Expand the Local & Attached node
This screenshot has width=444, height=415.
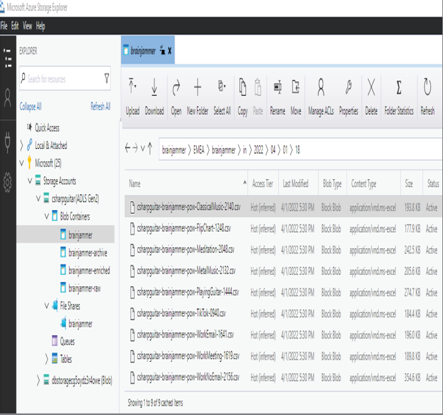tap(21, 145)
